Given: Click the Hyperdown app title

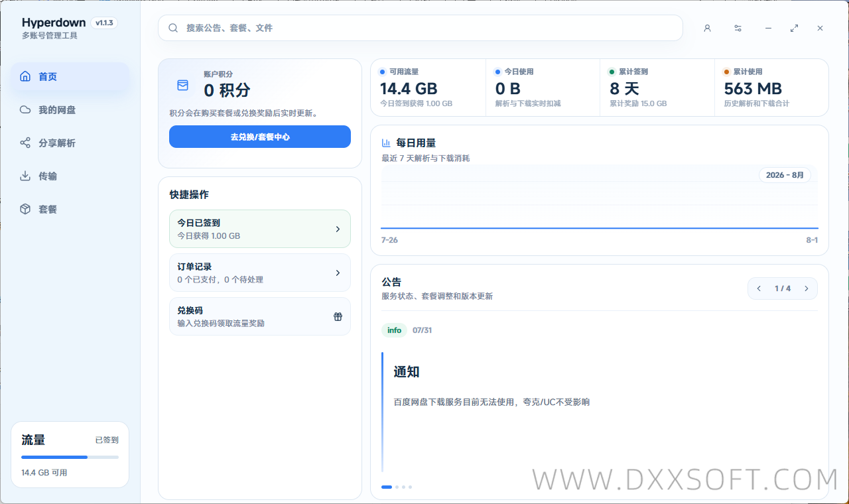Looking at the screenshot, I should tap(54, 23).
